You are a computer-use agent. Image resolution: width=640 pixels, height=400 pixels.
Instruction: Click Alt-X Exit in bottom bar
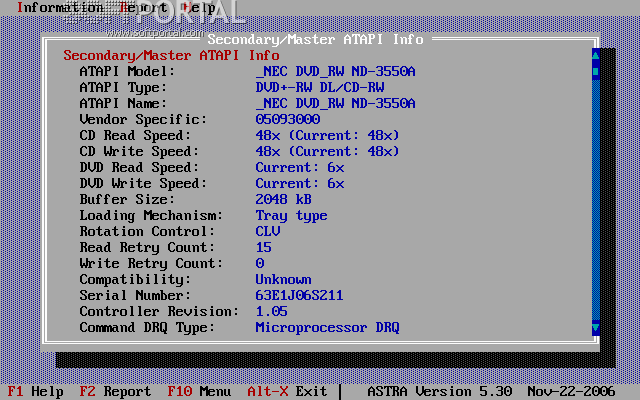coord(287,391)
